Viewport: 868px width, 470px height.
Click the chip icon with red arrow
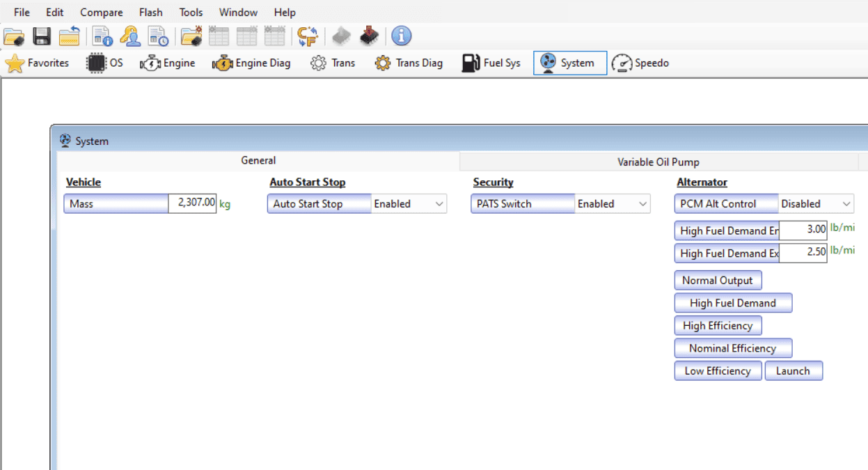[x=370, y=36]
